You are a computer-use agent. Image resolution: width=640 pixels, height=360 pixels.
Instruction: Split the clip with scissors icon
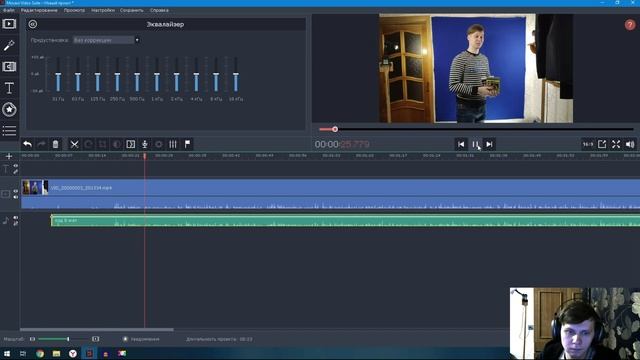[x=74, y=144]
